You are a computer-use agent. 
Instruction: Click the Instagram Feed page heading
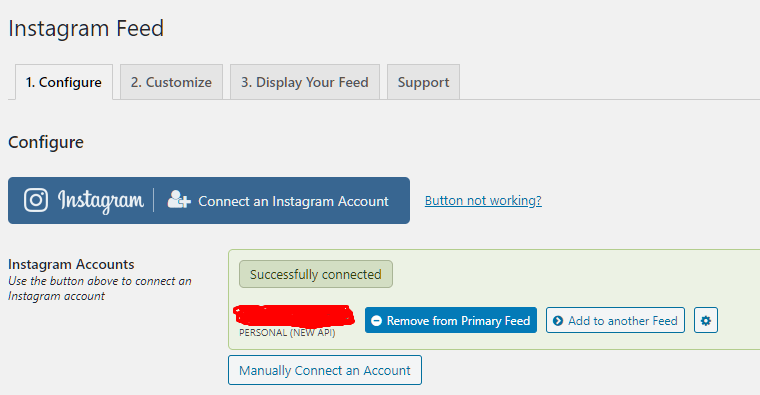[x=86, y=28]
